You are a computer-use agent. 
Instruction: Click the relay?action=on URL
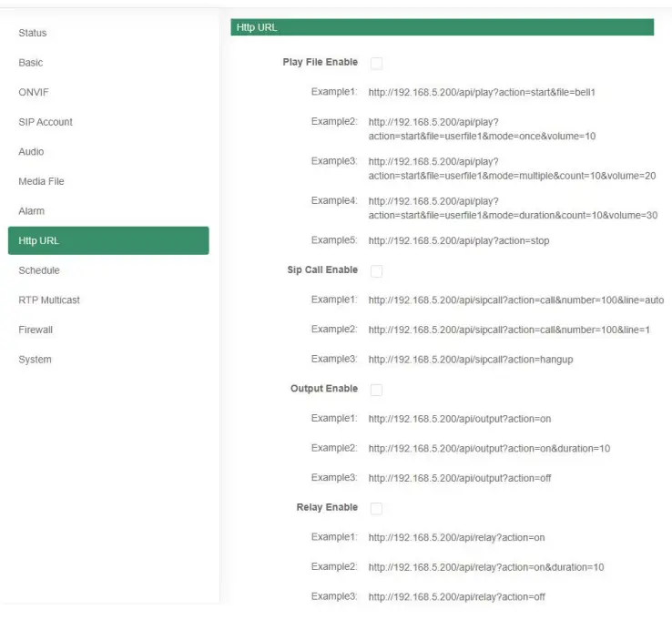click(456, 537)
